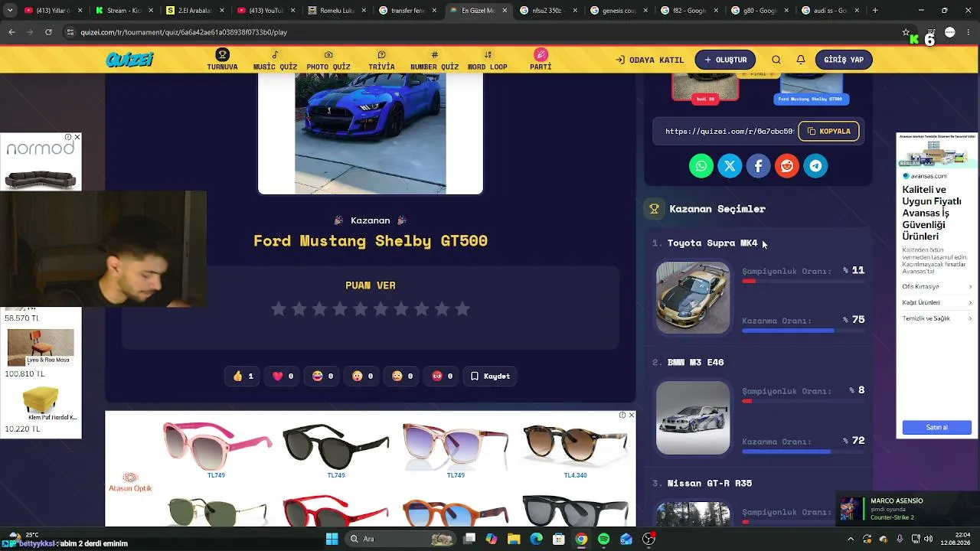This screenshot has height=551, width=980.
Task: Open the Outlook taskbar icon
Action: [626, 539]
